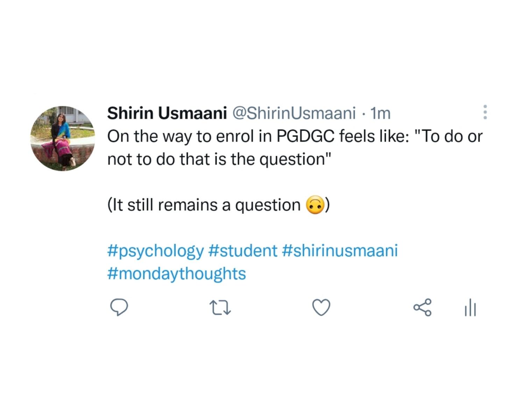Retweet this post using the arrows icon
This screenshot has height=420, width=525.
coord(220,308)
